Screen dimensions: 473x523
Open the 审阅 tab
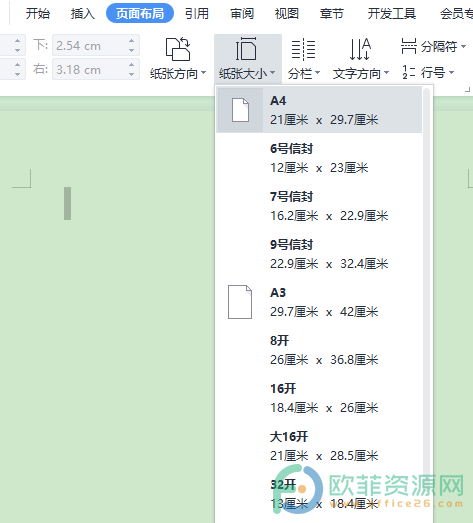pos(242,14)
